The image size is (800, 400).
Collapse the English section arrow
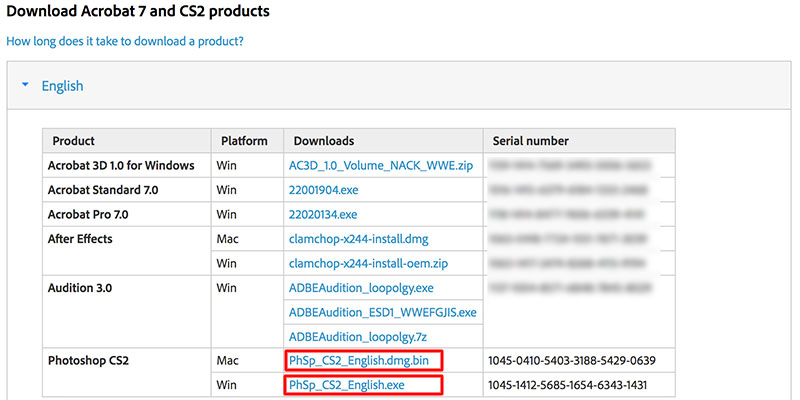tap(26, 85)
